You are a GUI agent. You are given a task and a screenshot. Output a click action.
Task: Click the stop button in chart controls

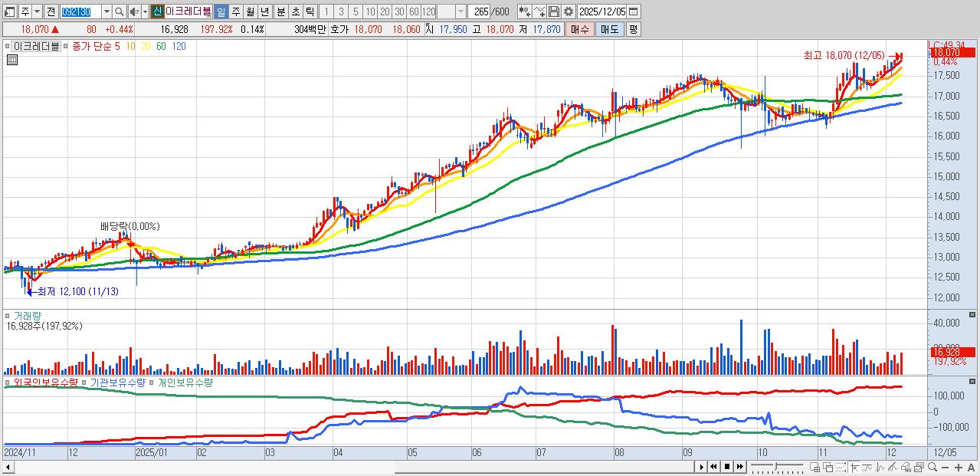click(x=727, y=467)
